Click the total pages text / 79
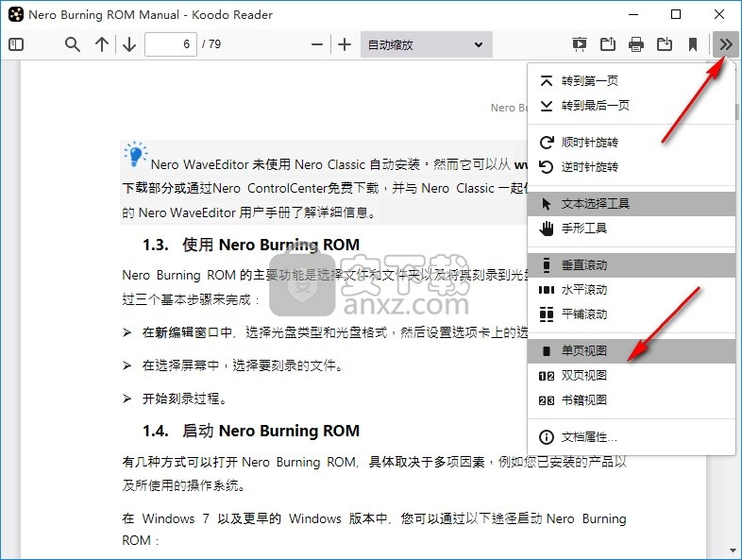This screenshot has width=742, height=560. [211, 44]
